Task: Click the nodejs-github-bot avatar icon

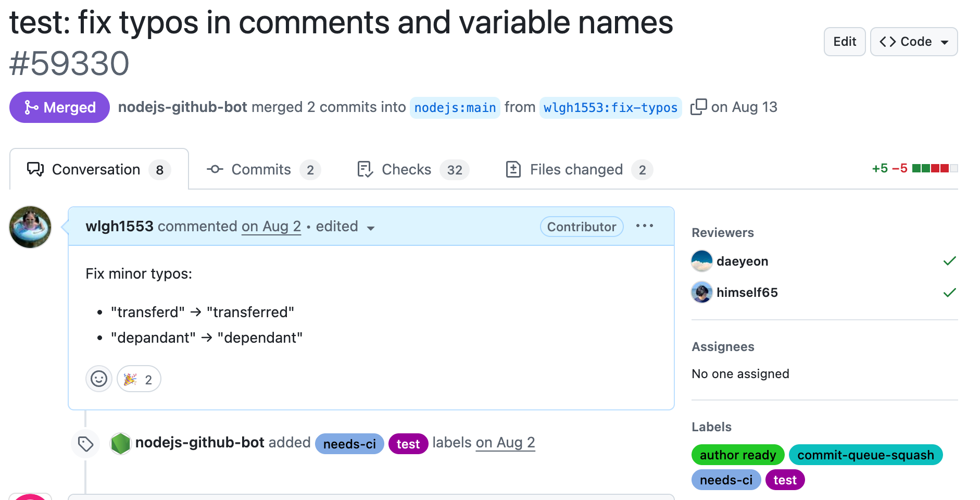Action: [x=121, y=443]
